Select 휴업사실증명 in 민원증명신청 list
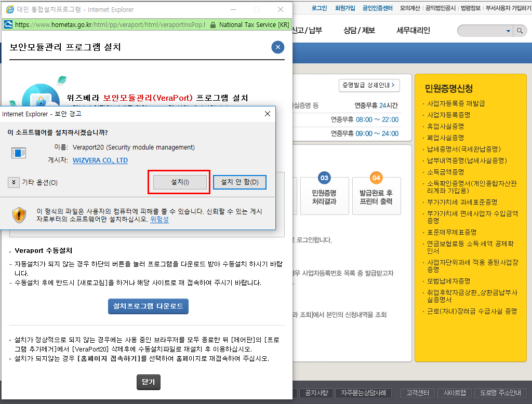 coord(445,127)
